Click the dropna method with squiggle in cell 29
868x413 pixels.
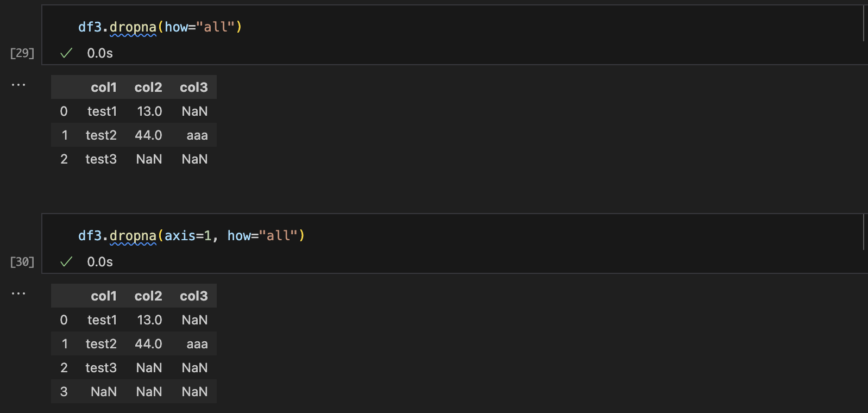pyautogui.click(x=133, y=27)
